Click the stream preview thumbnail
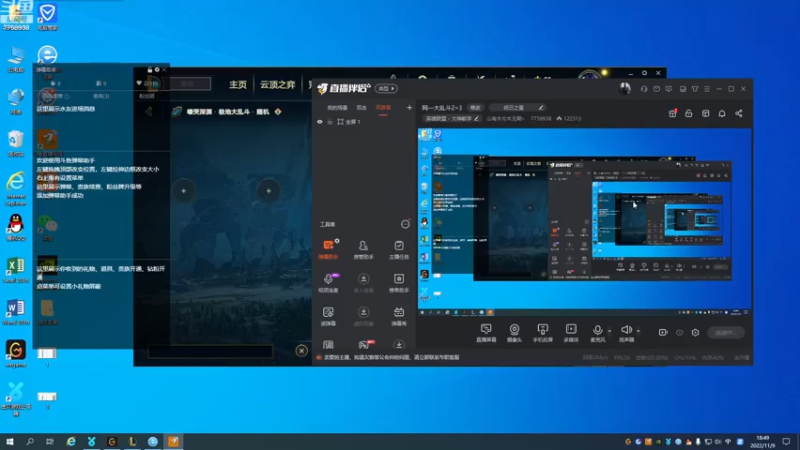This screenshot has height=450, width=800. [584, 220]
